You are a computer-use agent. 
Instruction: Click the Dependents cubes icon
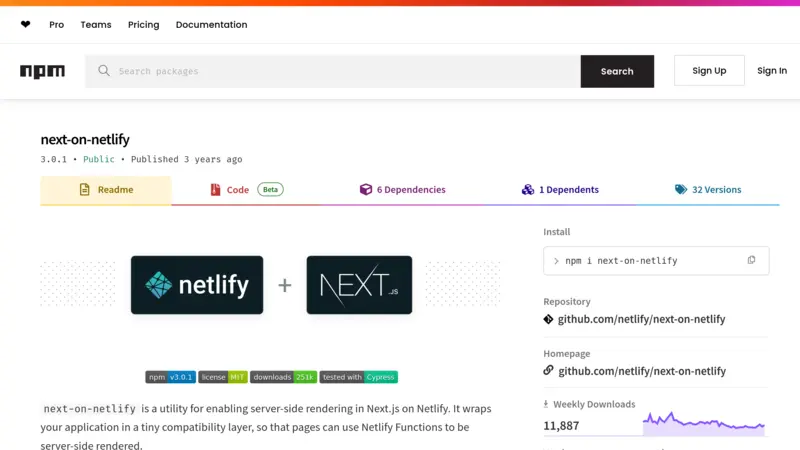(x=528, y=190)
